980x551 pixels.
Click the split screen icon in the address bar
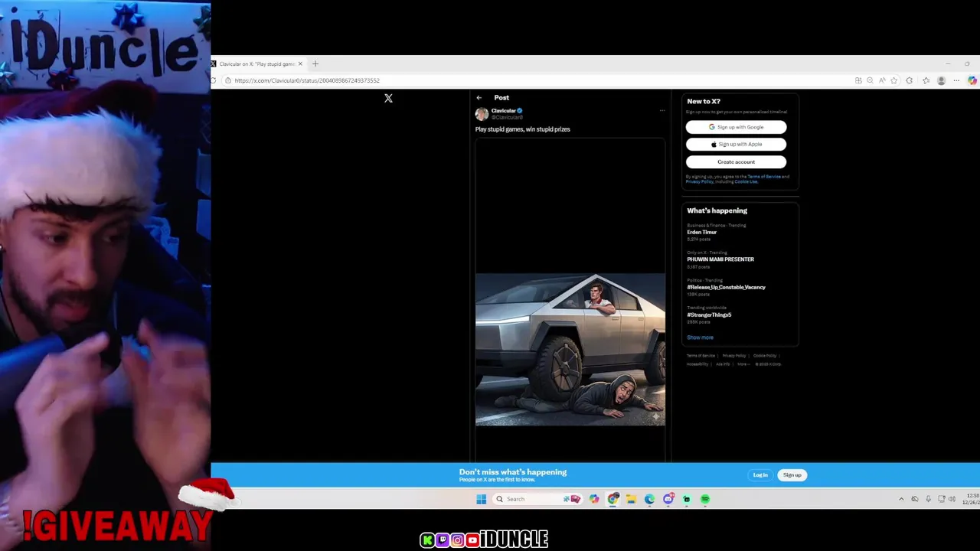[x=858, y=80]
